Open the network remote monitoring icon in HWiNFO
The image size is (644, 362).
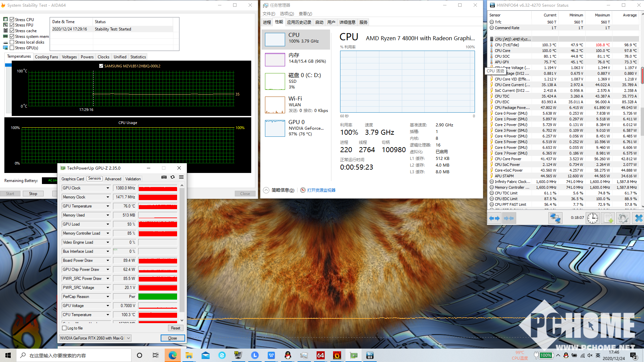[555, 218]
